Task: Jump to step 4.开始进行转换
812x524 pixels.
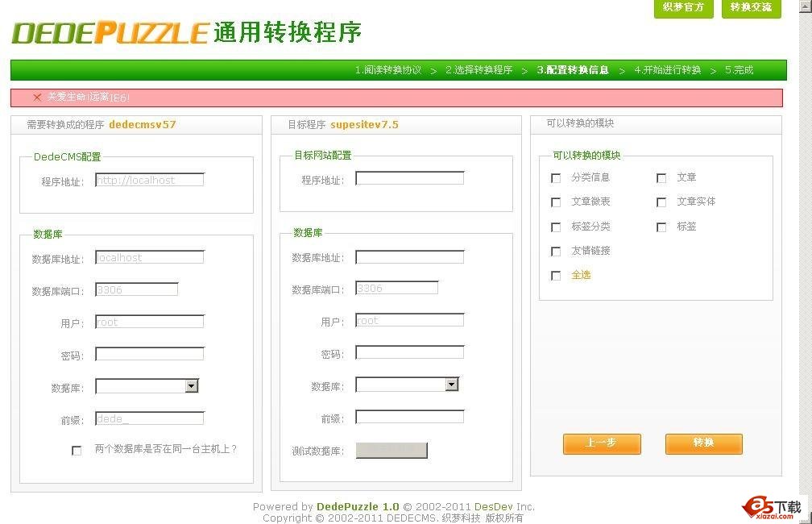Action: pyautogui.click(x=668, y=70)
